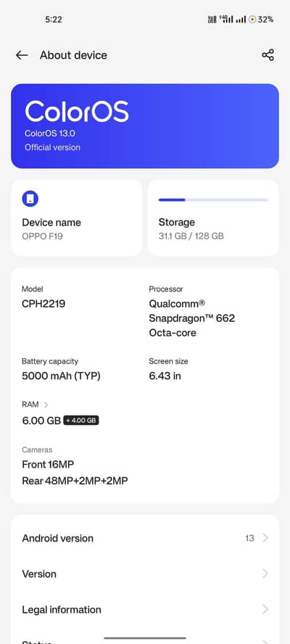Tap the 6.43 in screen size value

(x=165, y=376)
